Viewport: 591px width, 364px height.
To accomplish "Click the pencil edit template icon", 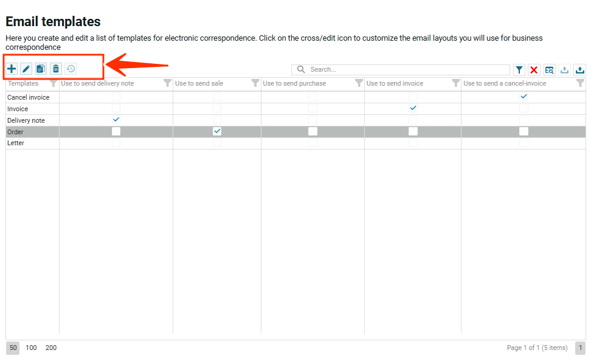I will pos(26,69).
